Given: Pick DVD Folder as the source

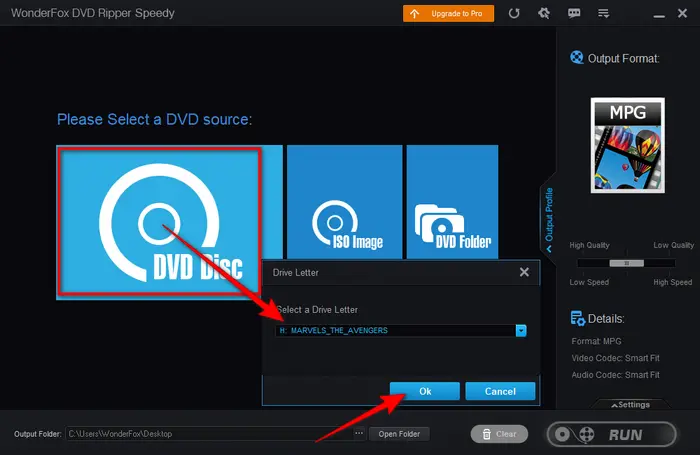Looking at the screenshot, I should (x=452, y=202).
